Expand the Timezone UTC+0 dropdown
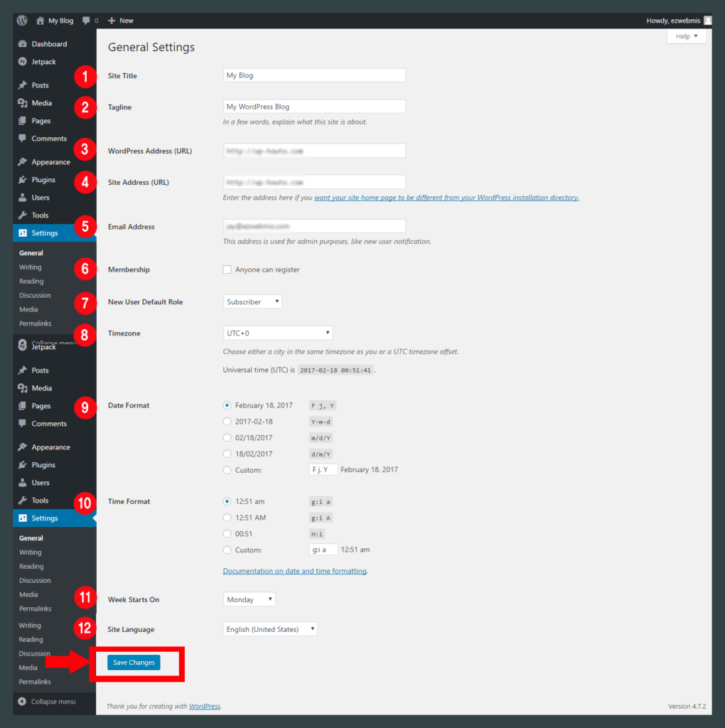 277,333
